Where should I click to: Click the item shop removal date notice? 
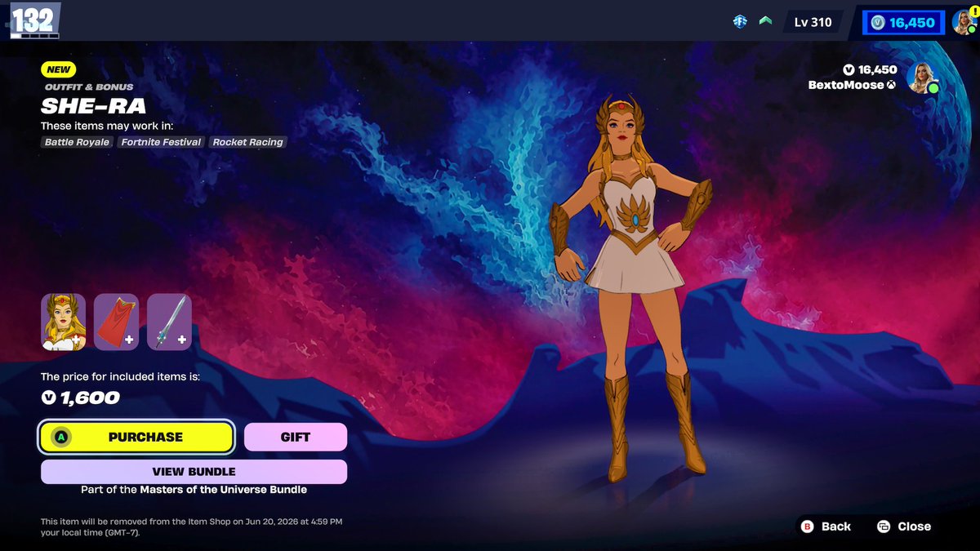(x=192, y=527)
